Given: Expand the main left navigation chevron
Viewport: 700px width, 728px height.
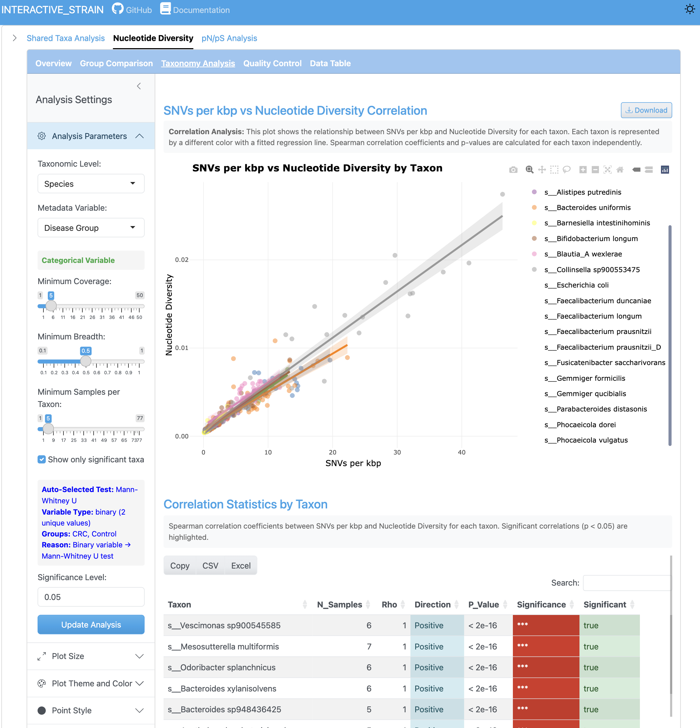Looking at the screenshot, I should point(14,38).
